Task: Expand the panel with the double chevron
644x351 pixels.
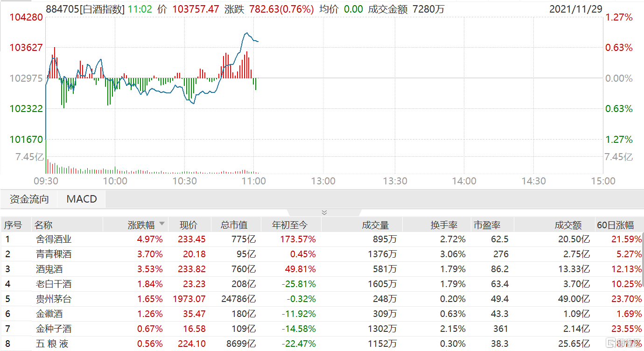Action: [324, 212]
